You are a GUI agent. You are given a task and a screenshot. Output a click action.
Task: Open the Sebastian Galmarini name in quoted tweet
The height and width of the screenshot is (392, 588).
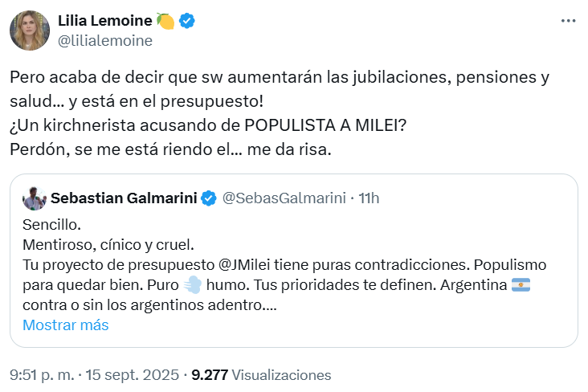124,198
